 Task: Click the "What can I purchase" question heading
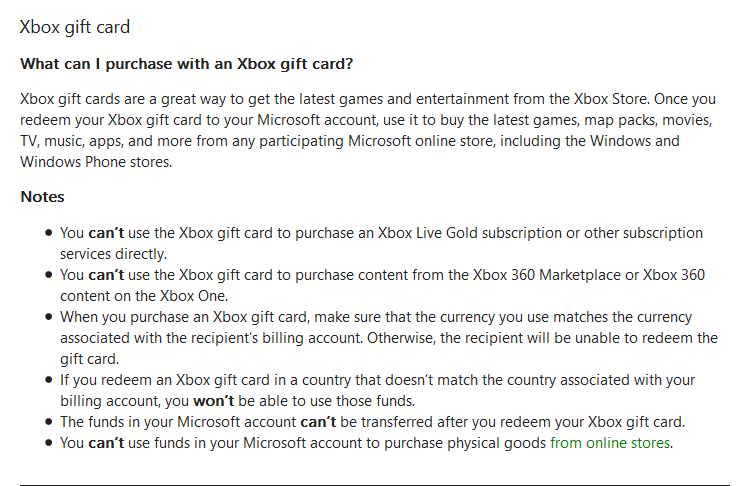186,64
